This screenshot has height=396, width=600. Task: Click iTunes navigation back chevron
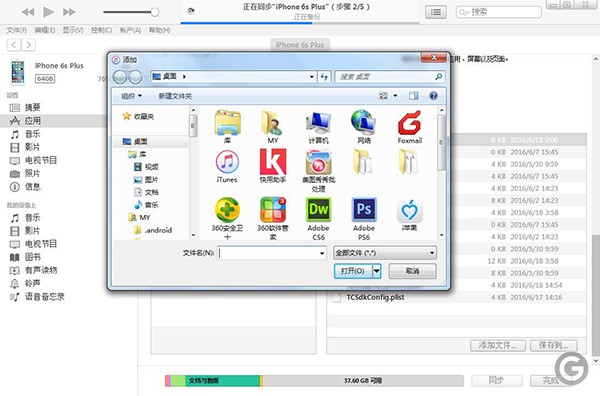pyautogui.click(x=14, y=45)
